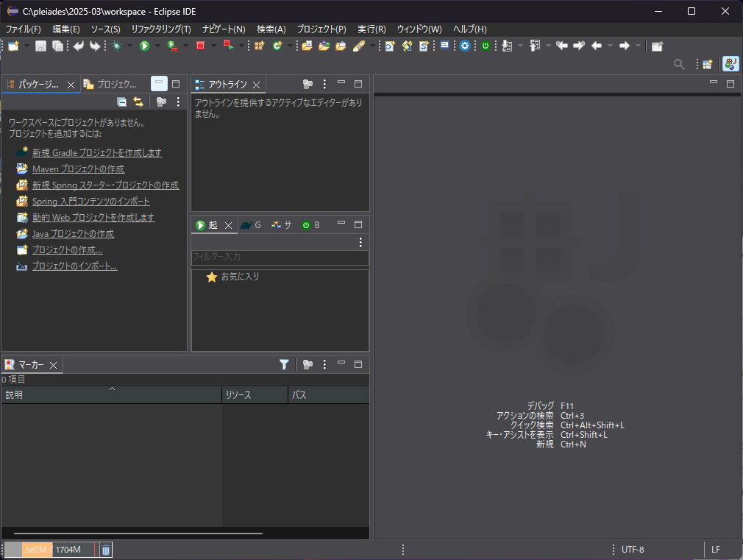Click the Open Perspective icon
Viewport: 743px width, 560px height.
[708, 64]
